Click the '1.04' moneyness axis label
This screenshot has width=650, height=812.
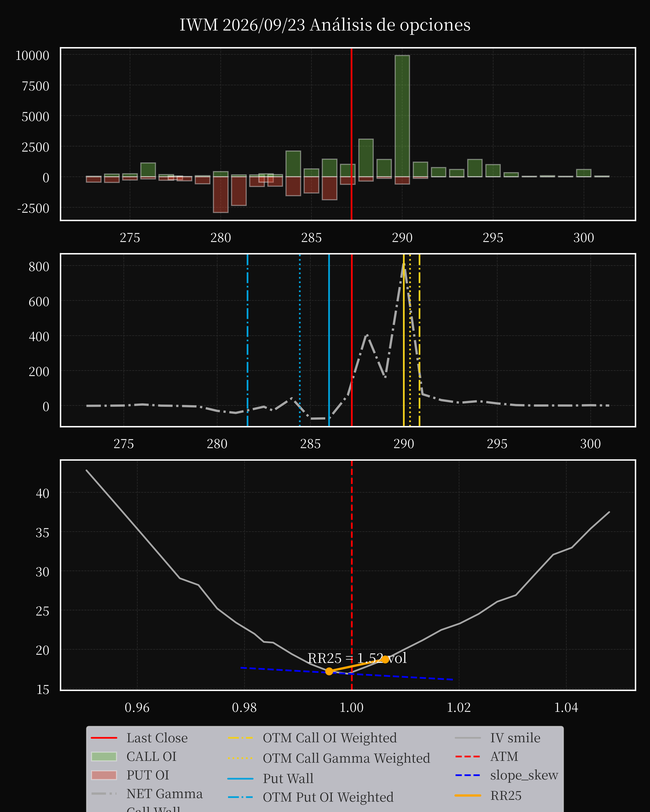(566, 707)
